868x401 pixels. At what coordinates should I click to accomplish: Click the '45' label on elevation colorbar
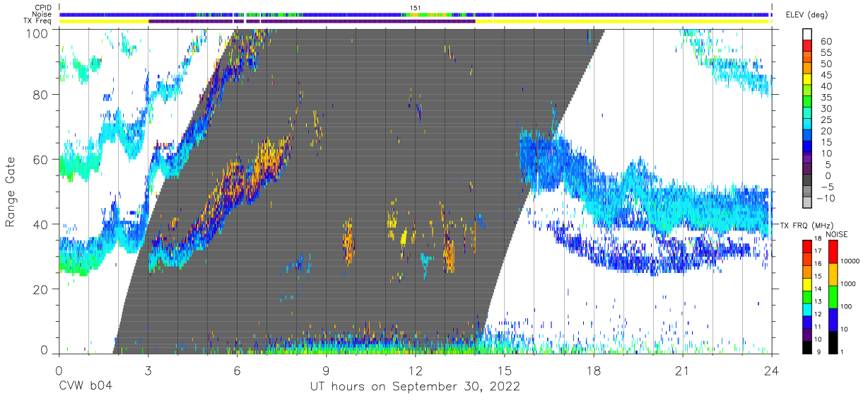pyautogui.click(x=828, y=75)
